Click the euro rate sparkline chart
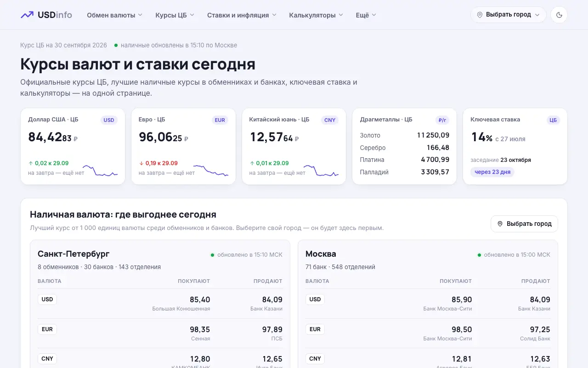588x368 pixels. [211, 171]
